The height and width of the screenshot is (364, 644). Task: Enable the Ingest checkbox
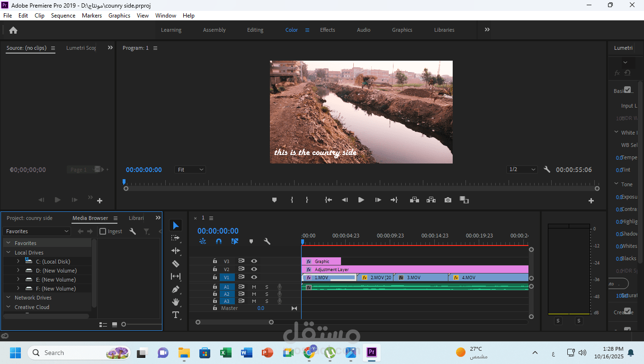(103, 231)
